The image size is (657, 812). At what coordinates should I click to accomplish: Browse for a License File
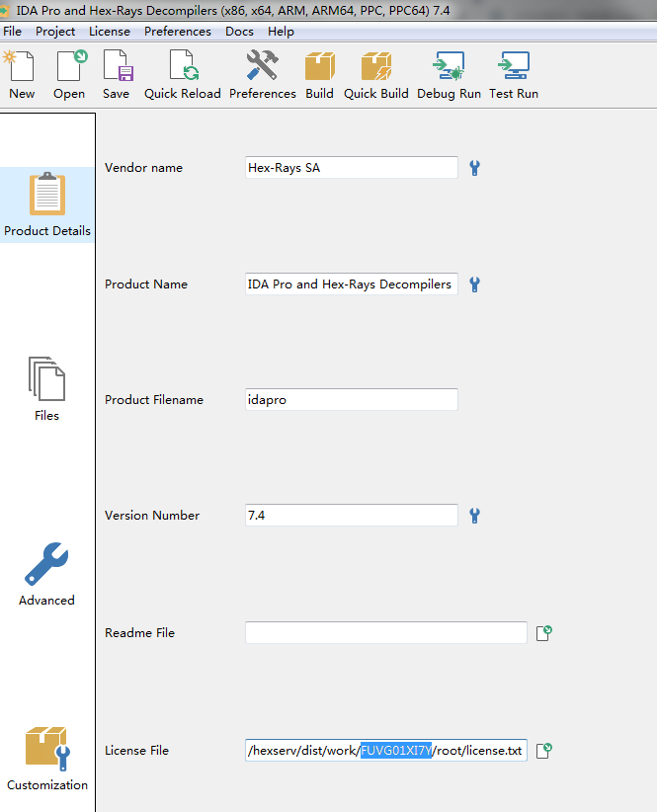pos(544,751)
